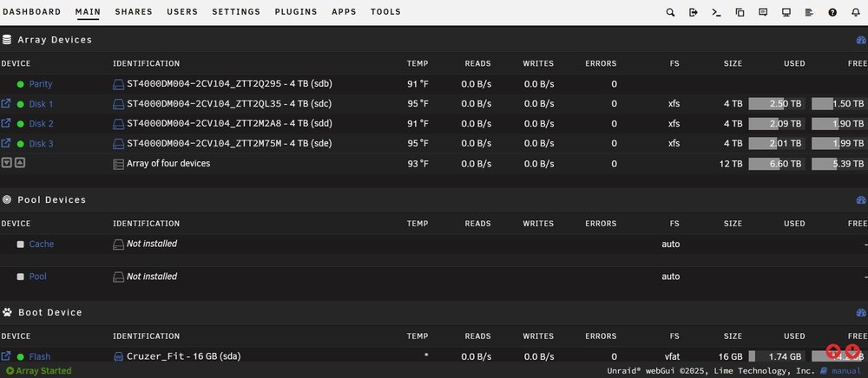Open the Apps tab

344,11
